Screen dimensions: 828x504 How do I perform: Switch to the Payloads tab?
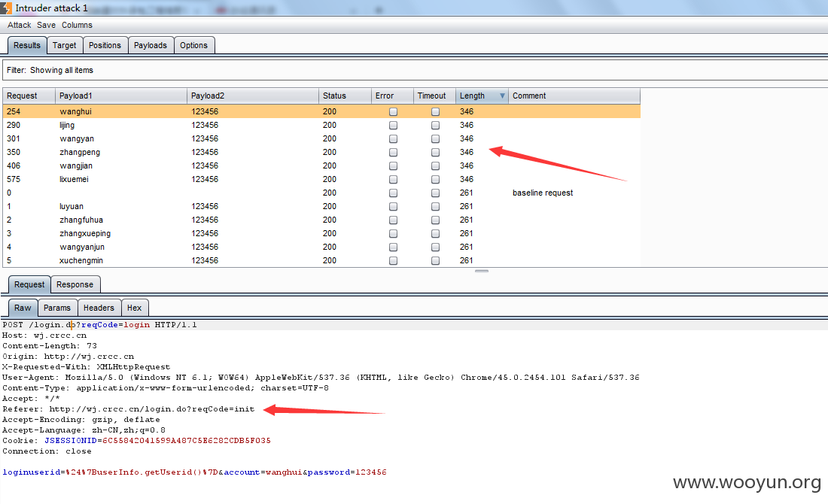click(x=151, y=45)
